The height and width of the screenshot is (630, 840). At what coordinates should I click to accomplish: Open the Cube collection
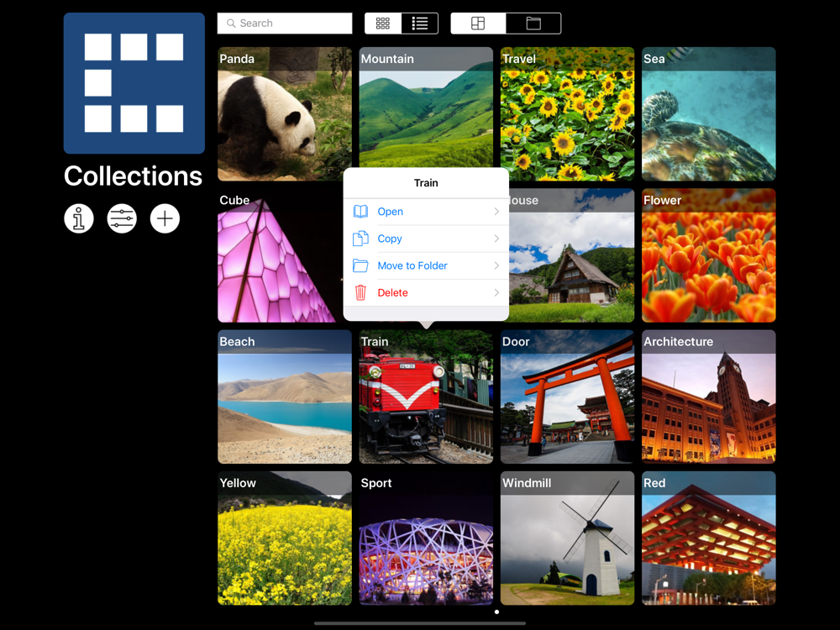tap(281, 255)
